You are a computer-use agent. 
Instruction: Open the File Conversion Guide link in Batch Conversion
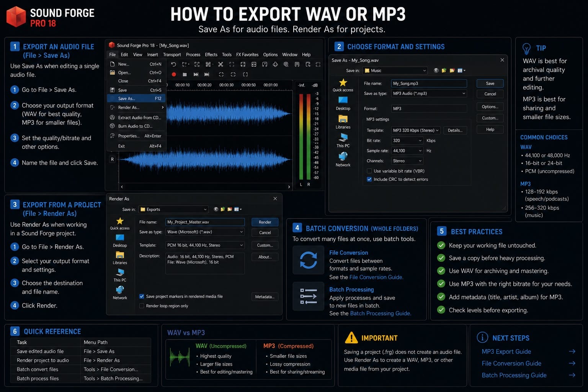[x=376, y=277]
